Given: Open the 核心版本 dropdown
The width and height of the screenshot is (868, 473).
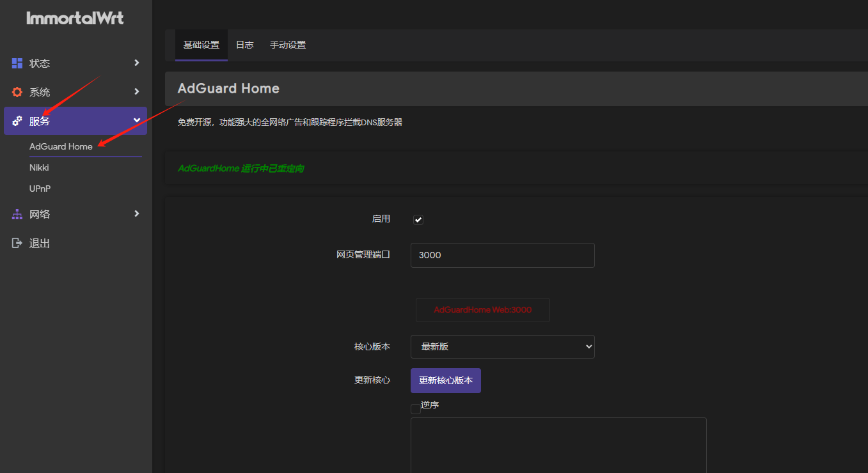Looking at the screenshot, I should point(502,347).
